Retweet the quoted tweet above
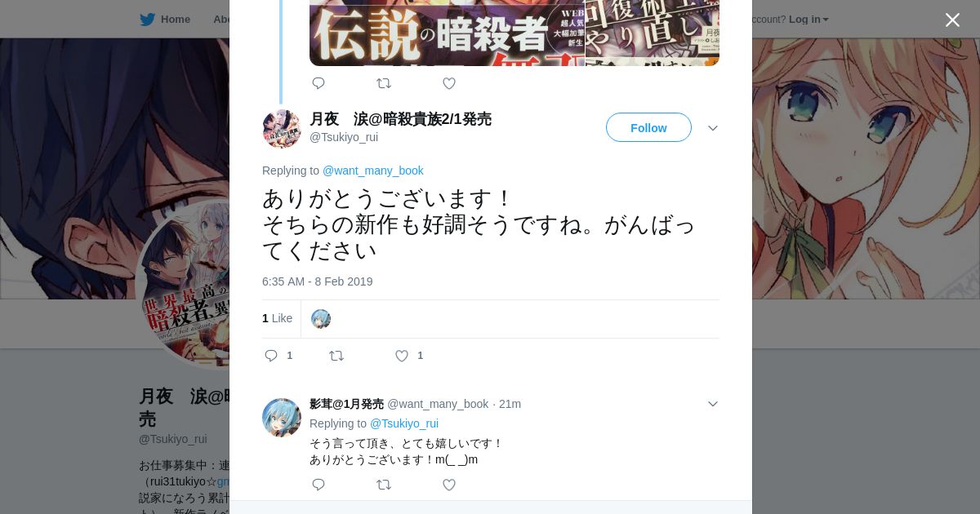Image resolution: width=980 pixels, height=514 pixels. 384,83
